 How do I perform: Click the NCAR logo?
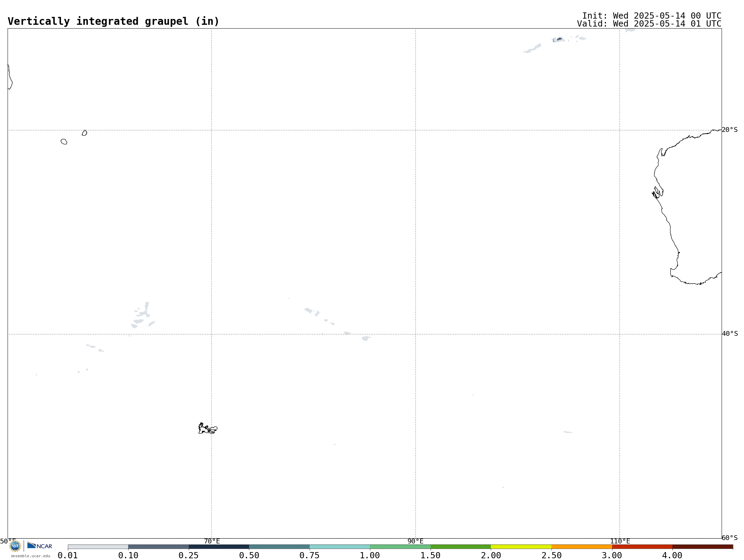pyautogui.click(x=40, y=546)
